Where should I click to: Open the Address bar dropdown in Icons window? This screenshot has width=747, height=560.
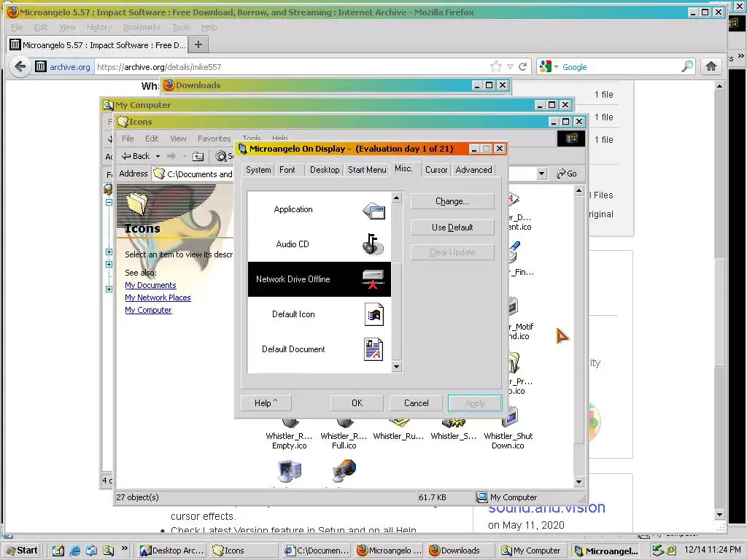click(x=542, y=174)
